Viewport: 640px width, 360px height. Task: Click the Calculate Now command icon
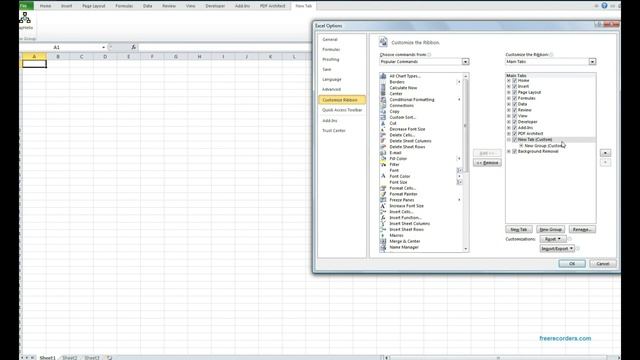[383, 88]
